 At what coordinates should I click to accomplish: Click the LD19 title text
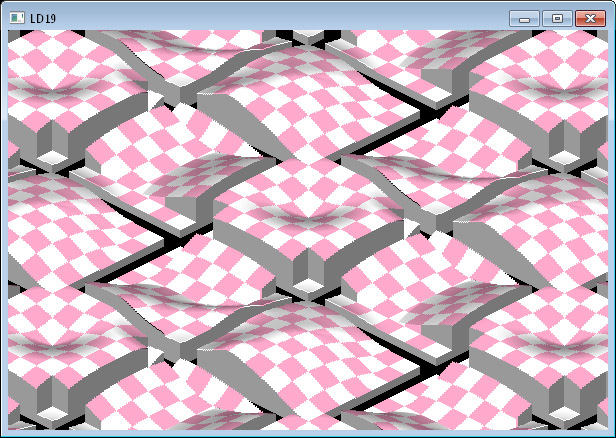43,18
